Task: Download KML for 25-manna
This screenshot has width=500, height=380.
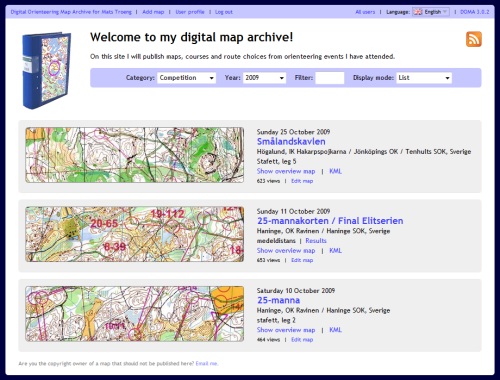Action: click(x=335, y=330)
